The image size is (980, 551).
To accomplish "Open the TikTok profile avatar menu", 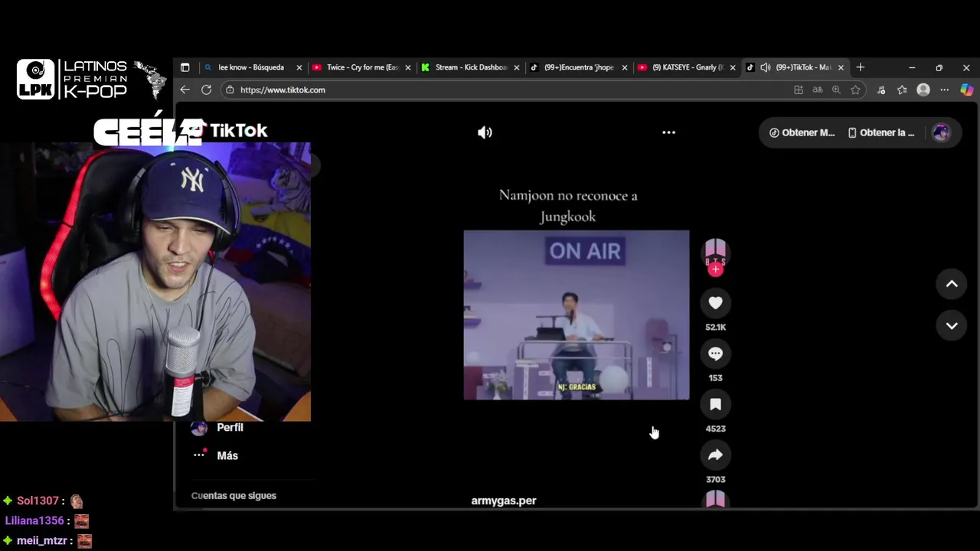I will click(941, 132).
